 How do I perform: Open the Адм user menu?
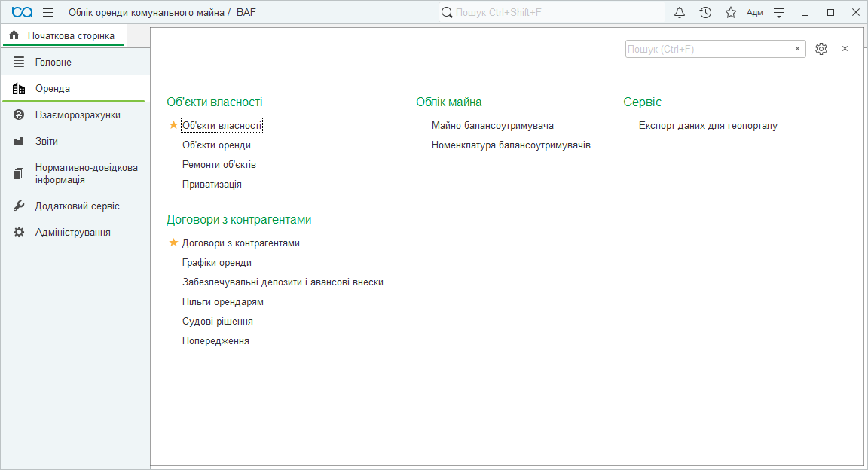tap(754, 12)
